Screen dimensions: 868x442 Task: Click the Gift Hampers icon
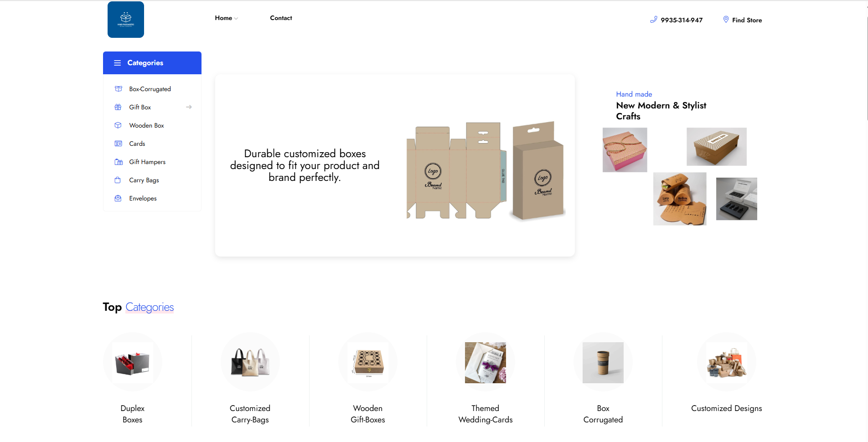tap(119, 162)
